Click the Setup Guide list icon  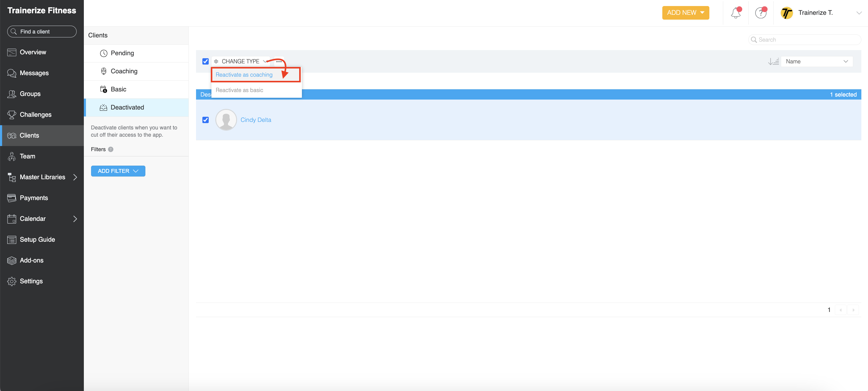[12, 240]
